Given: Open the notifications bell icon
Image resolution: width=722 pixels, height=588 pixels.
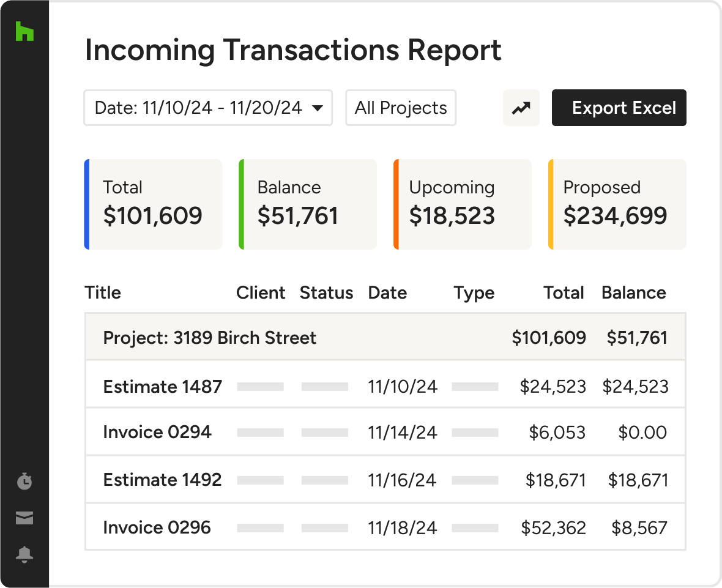Looking at the screenshot, I should pos(24,555).
